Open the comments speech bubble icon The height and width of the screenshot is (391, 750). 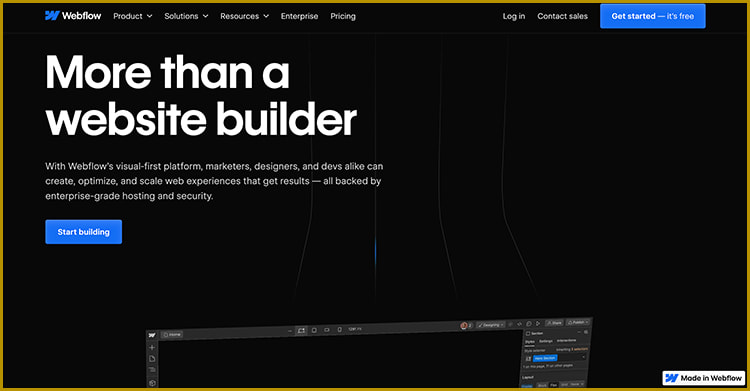529,324
